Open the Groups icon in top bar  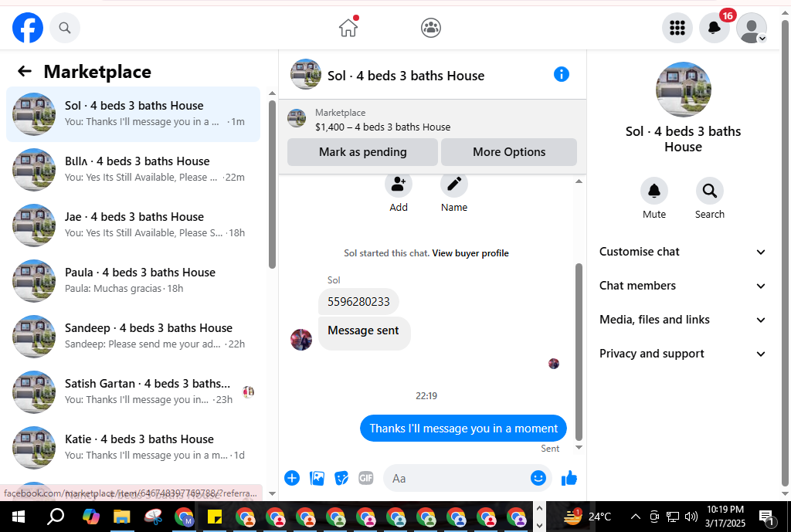click(431, 28)
